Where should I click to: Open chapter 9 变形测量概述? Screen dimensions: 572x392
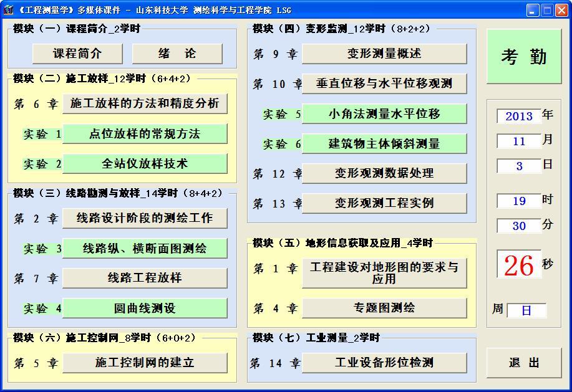[x=385, y=54]
